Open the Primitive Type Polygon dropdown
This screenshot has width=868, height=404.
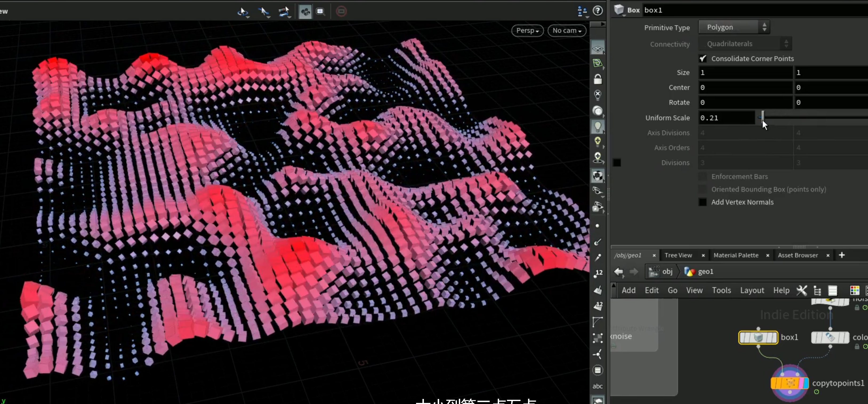[734, 27]
